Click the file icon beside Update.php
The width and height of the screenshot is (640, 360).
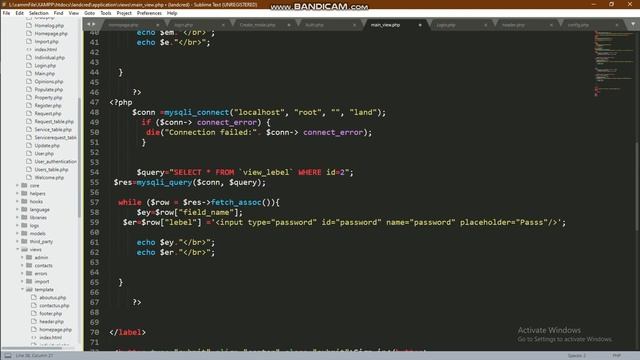[29, 145]
